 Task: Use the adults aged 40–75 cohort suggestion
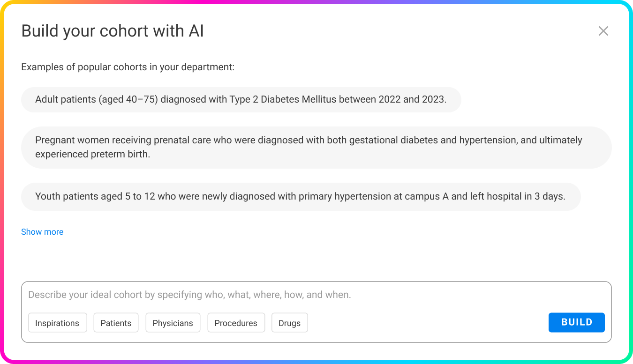tap(241, 99)
